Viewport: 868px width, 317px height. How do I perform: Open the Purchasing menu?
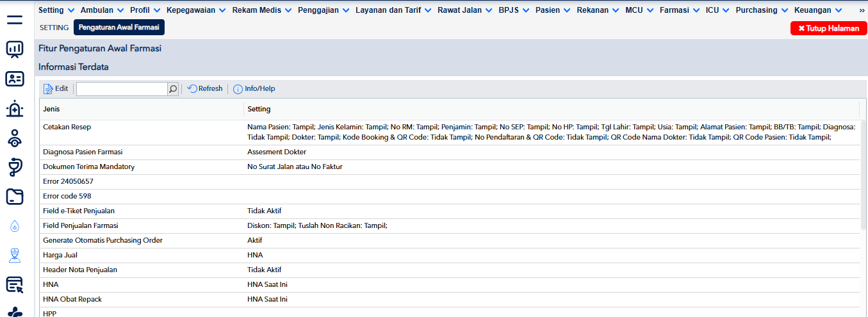762,10
